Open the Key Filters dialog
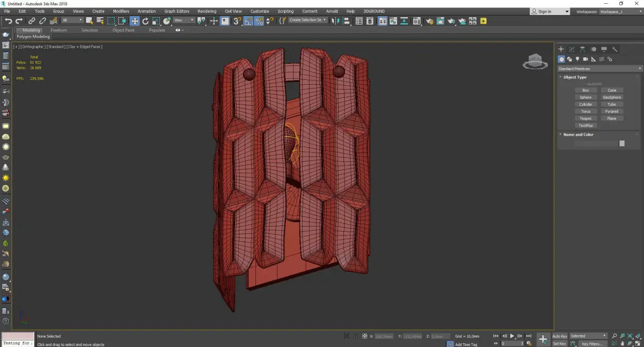 [x=592, y=344]
